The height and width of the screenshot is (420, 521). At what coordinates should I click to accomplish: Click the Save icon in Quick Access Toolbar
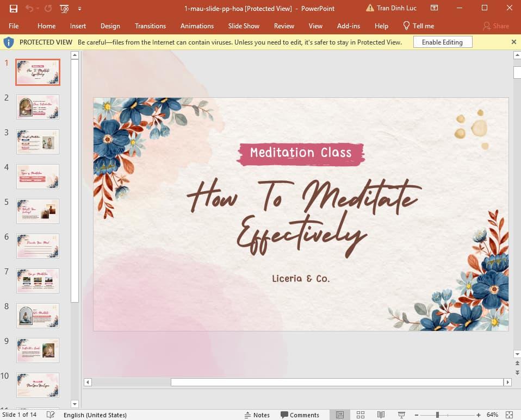click(x=13, y=9)
